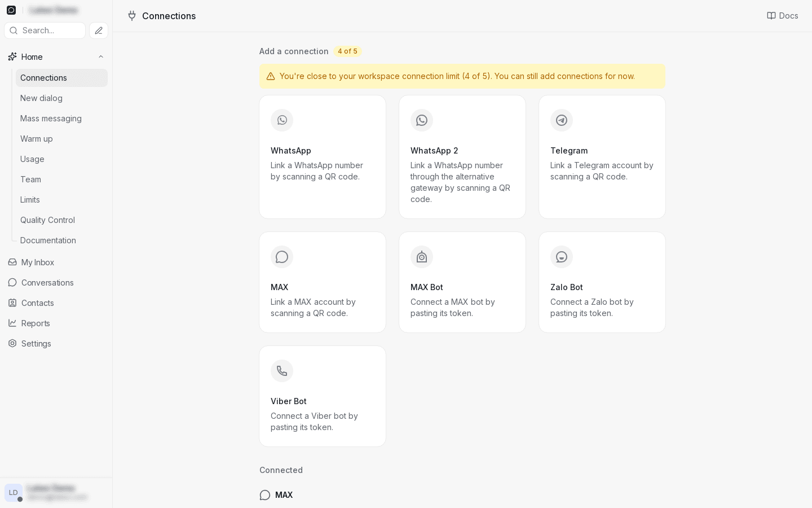
Task: Add a WhatsApp connection card
Action: pyautogui.click(x=323, y=157)
